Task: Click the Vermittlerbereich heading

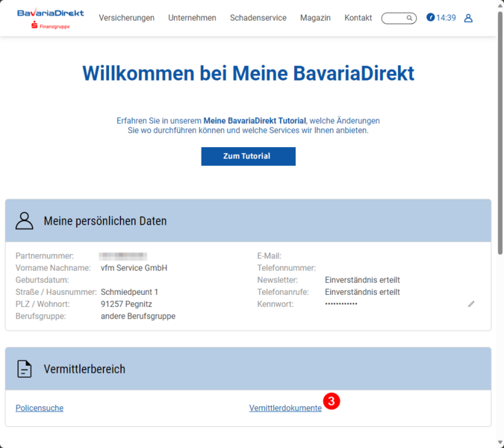Action: (x=84, y=370)
